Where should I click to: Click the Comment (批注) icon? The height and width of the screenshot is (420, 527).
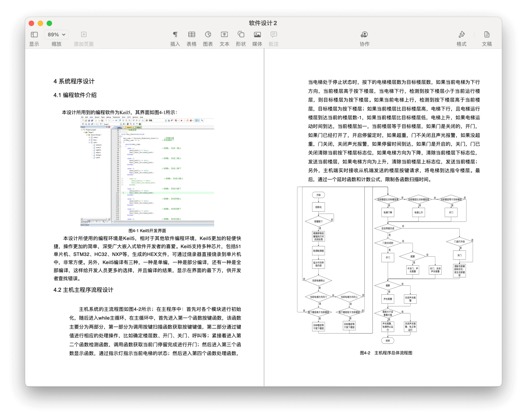click(274, 34)
